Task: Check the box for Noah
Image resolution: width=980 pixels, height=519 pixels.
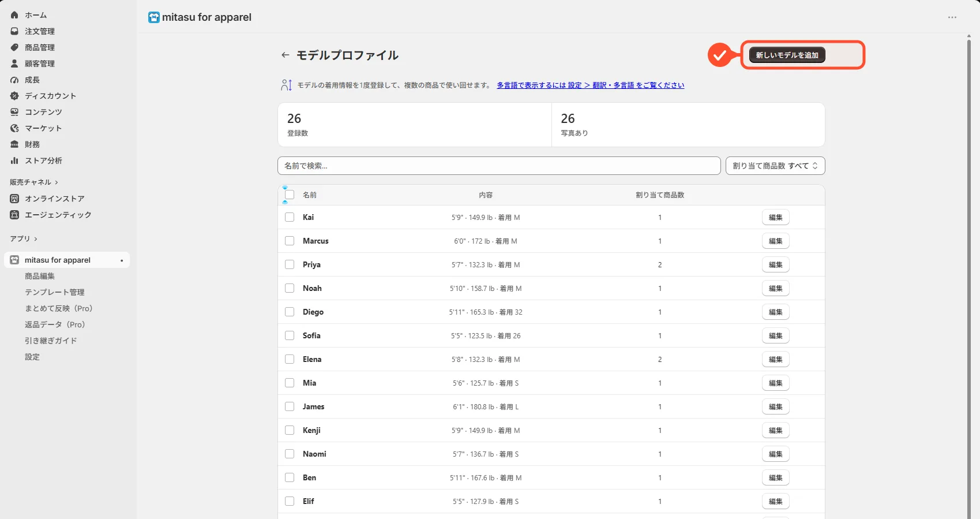Action: (x=290, y=288)
